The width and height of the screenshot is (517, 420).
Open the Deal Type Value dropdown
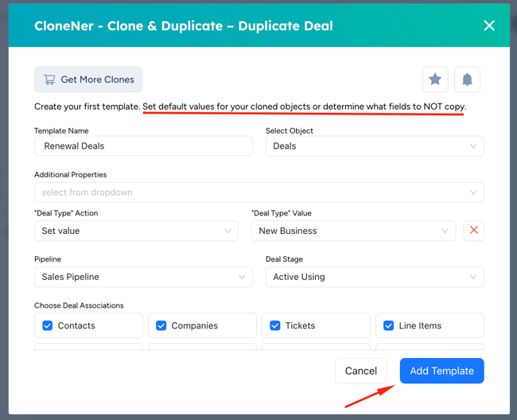[353, 231]
